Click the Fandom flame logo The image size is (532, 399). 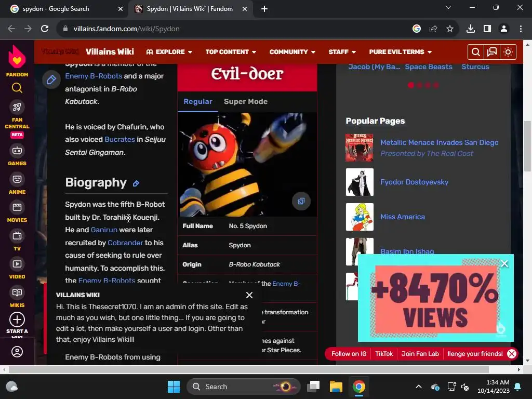[x=17, y=57]
